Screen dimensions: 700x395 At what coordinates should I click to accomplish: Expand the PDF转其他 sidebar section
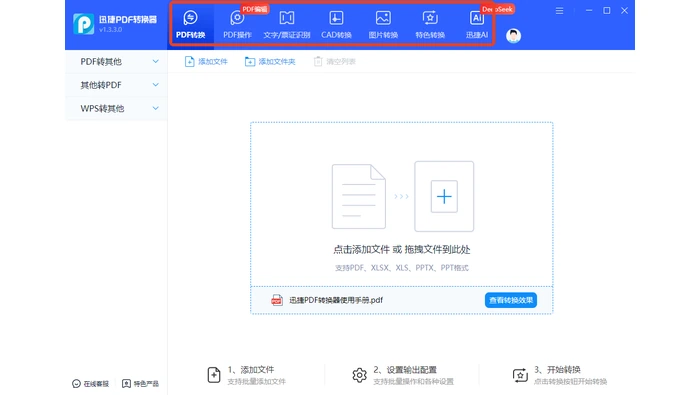[117, 62]
